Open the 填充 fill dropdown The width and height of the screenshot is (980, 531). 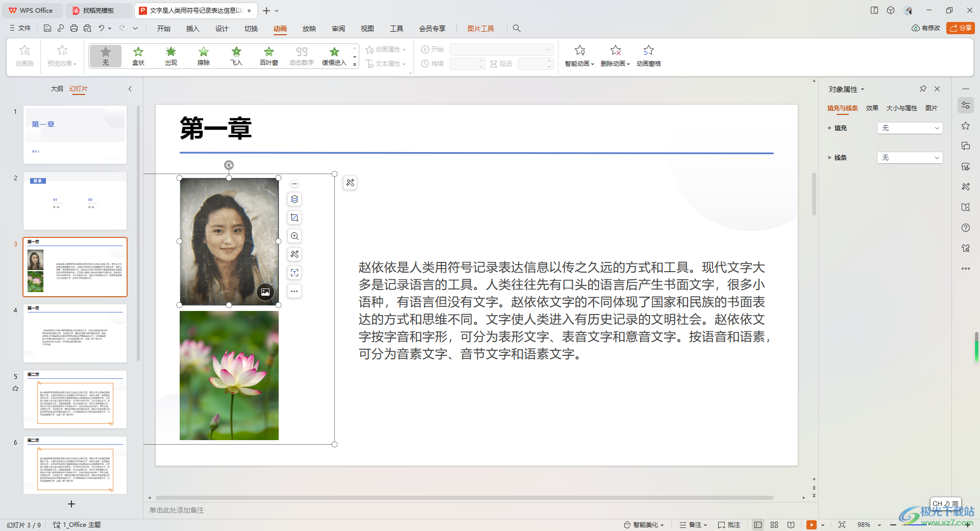(x=910, y=128)
